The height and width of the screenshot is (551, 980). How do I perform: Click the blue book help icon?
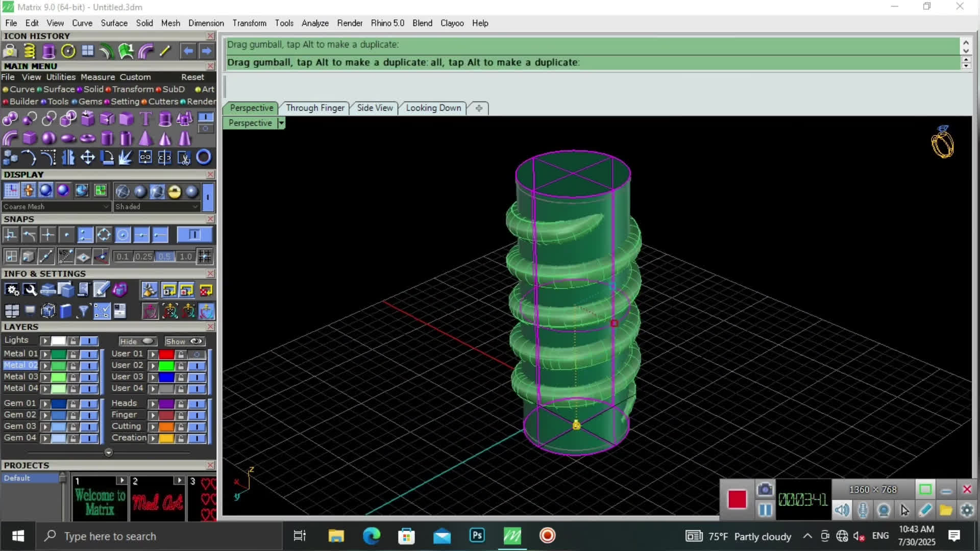pos(66,311)
